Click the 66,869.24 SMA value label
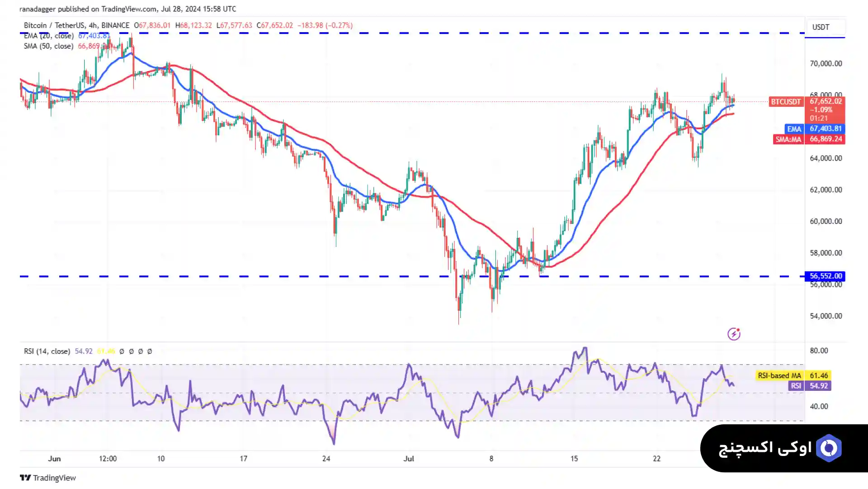Image resolution: width=868 pixels, height=489 pixels. [x=826, y=139]
